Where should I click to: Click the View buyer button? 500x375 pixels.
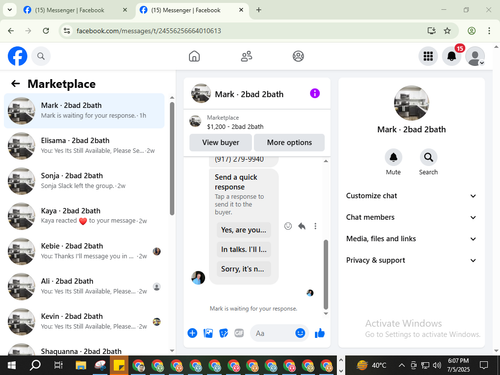(x=220, y=142)
